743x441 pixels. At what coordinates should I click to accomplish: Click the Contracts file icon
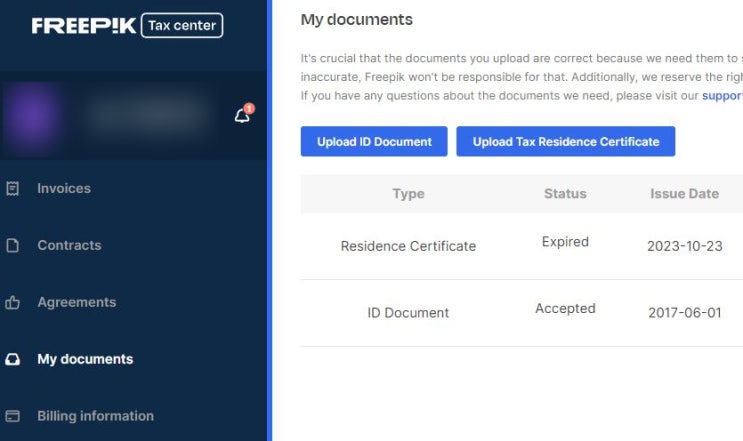point(13,245)
